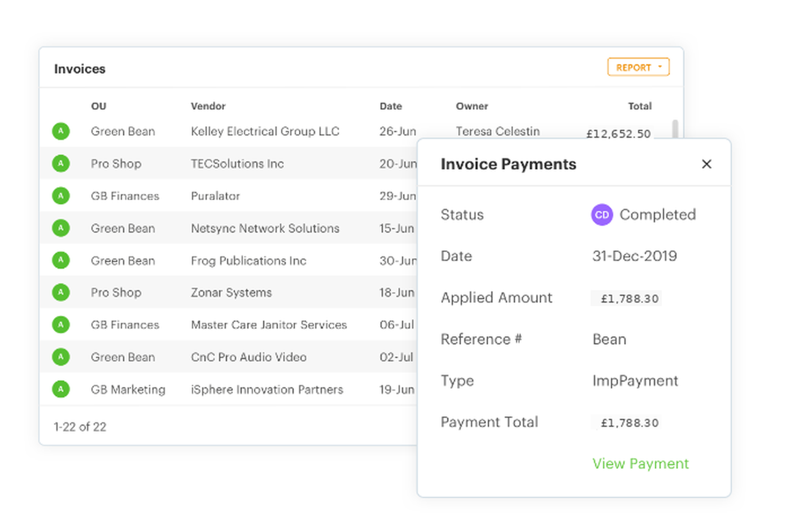Click the Completed status text
The width and height of the screenshot is (812, 516).
(657, 215)
